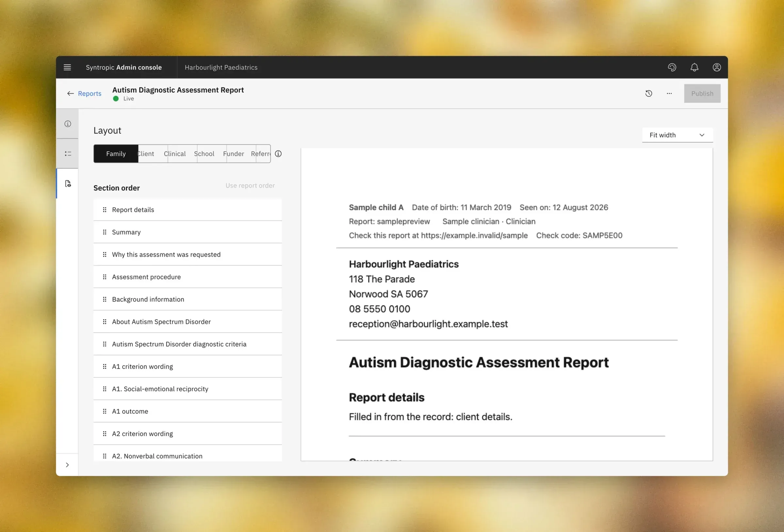
Task: Select A2. Nonverbal communication row
Action: point(188,453)
